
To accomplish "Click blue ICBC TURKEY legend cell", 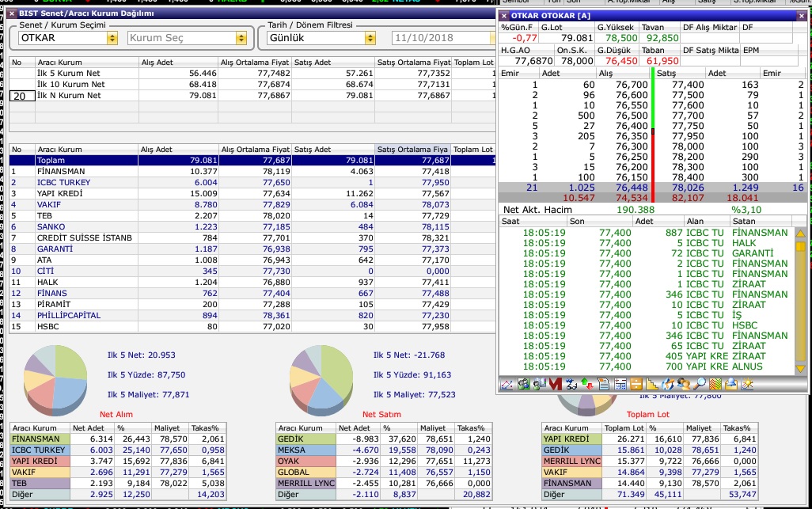I will pyautogui.click(x=40, y=450).
